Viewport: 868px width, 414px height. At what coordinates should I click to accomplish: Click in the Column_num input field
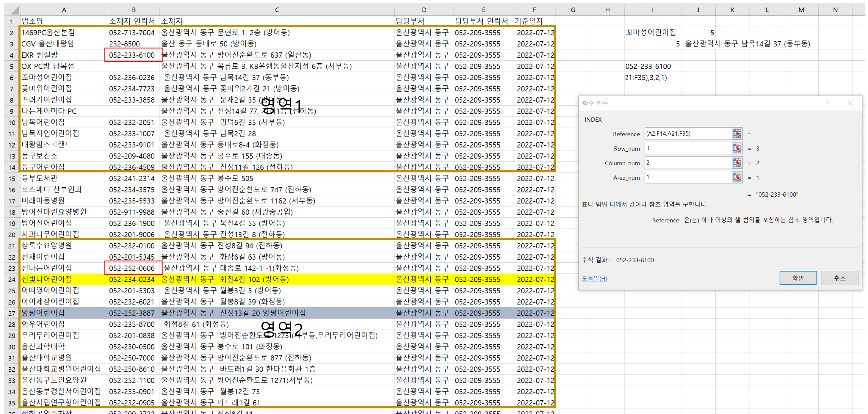point(687,163)
